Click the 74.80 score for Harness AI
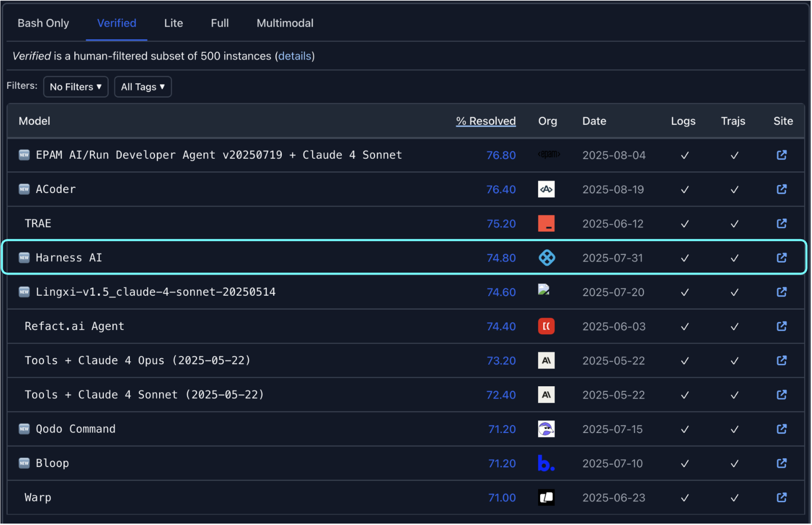Viewport: 812px width, 525px height. pos(501,258)
